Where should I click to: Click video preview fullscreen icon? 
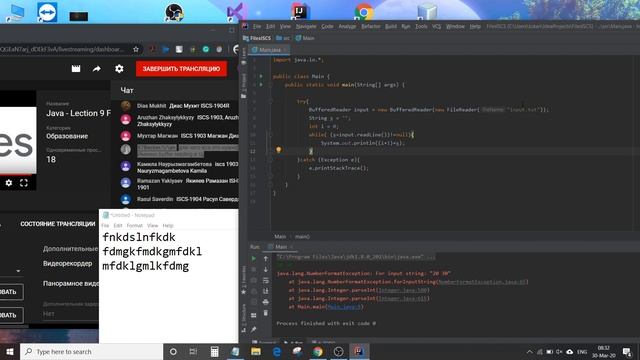(24, 183)
